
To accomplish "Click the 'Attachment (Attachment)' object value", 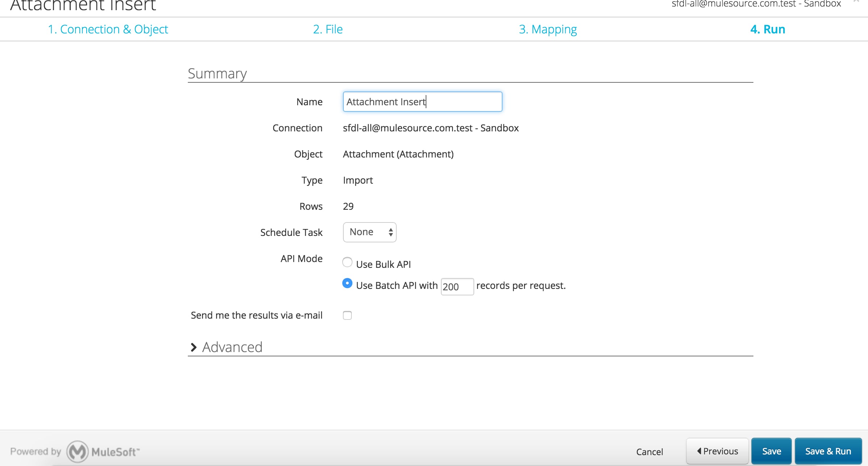I will (x=398, y=154).
